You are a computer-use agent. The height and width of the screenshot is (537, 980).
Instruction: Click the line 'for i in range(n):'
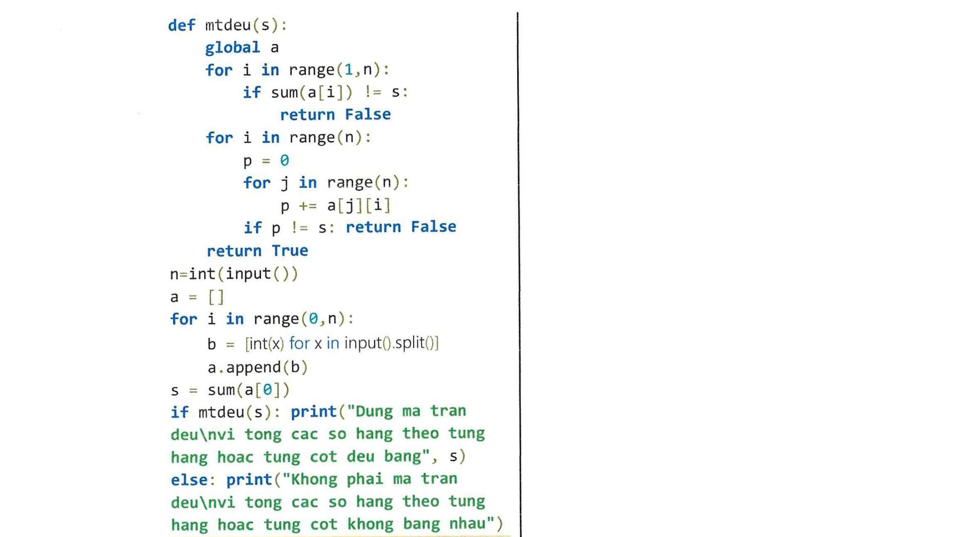tap(288, 138)
